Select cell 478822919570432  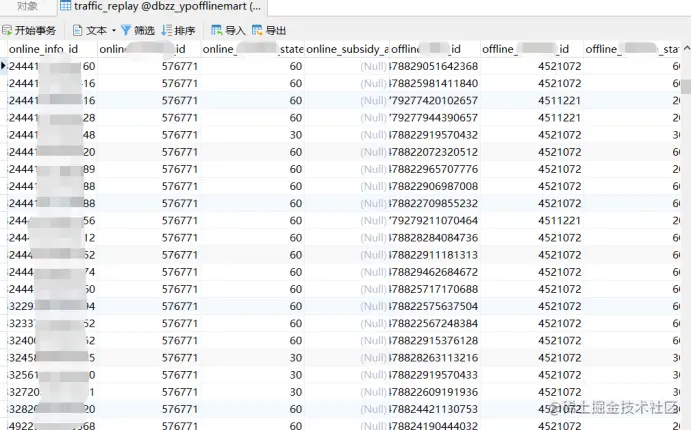pos(434,135)
